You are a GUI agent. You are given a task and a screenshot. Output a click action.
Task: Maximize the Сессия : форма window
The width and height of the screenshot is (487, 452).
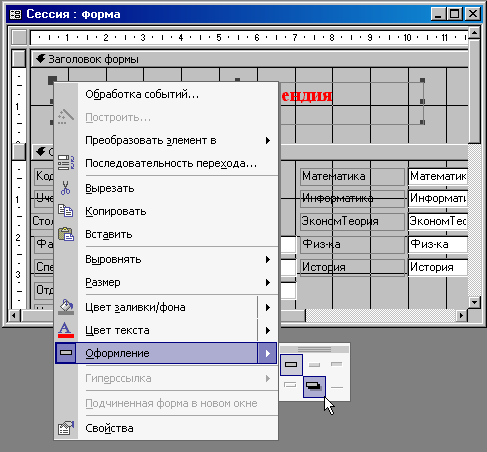click(455, 14)
